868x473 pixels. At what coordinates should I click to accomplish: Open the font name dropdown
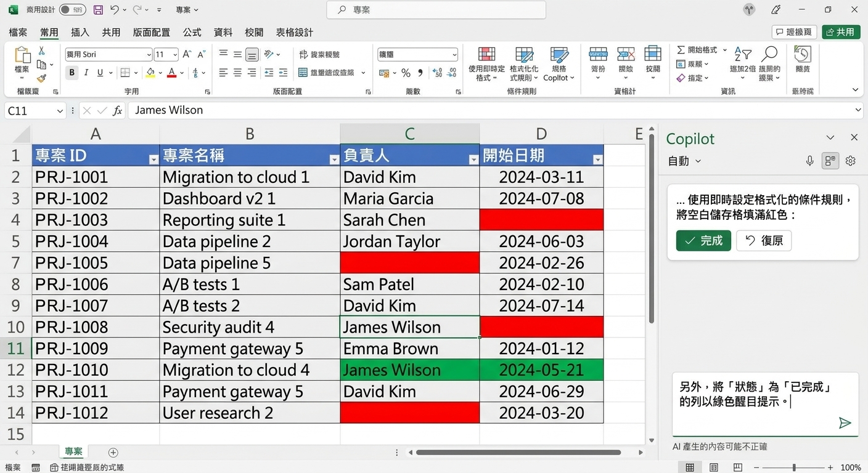click(x=149, y=55)
